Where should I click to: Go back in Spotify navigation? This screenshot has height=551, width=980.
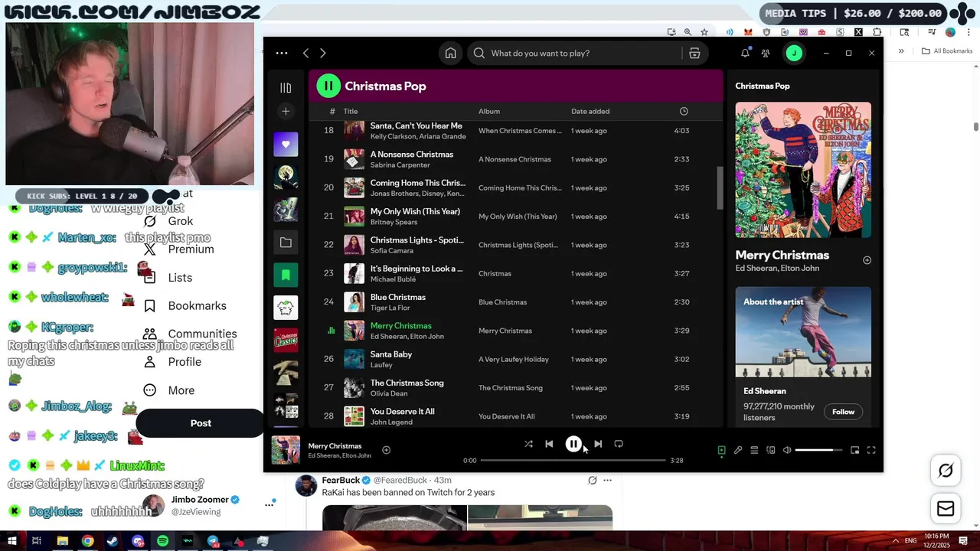coord(305,54)
